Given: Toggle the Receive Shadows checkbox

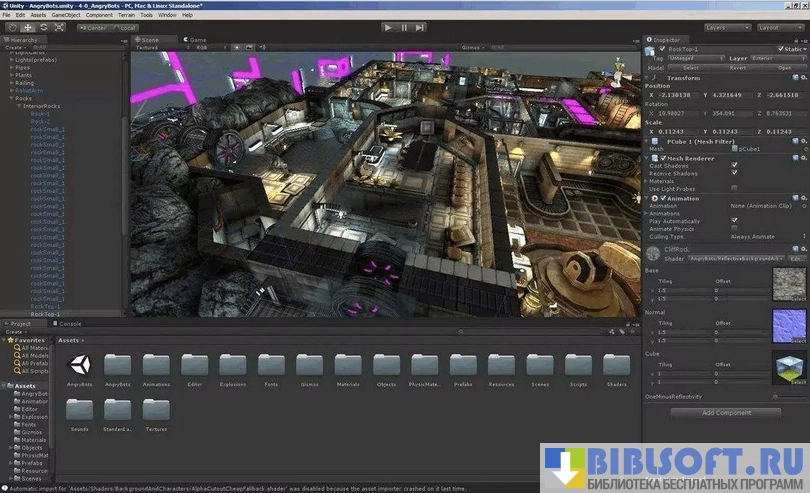Looking at the screenshot, I should [734, 173].
